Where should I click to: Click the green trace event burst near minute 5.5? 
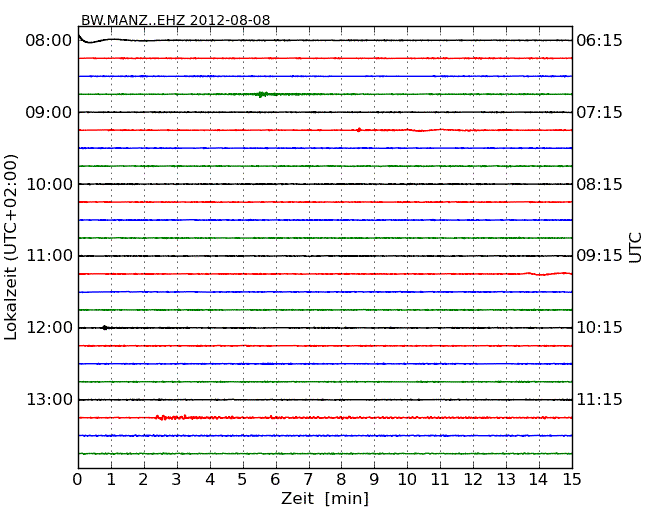point(263,94)
